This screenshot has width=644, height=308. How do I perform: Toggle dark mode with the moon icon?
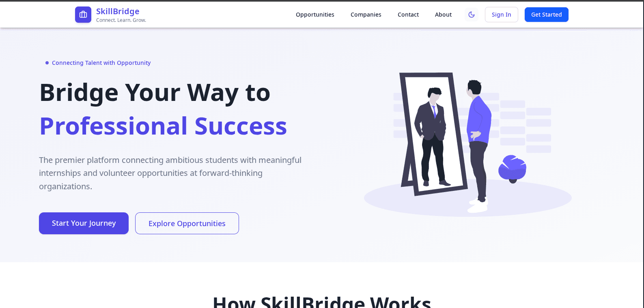(x=472, y=15)
